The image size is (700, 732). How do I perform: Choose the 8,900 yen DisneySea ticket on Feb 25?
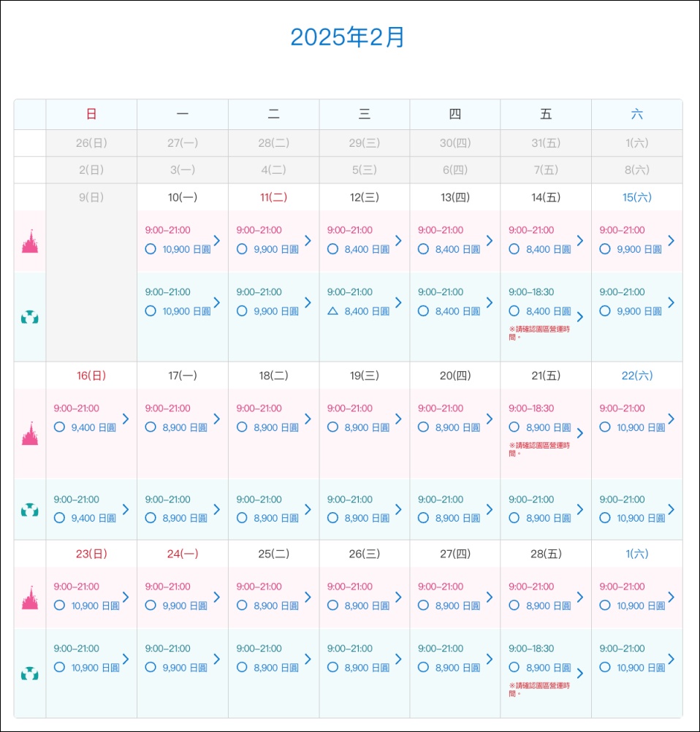point(276,668)
